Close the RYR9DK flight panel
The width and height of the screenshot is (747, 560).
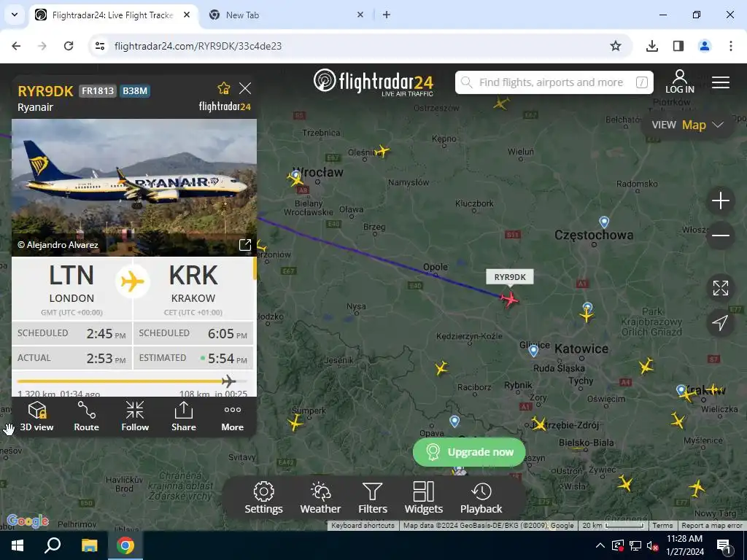click(x=245, y=88)
